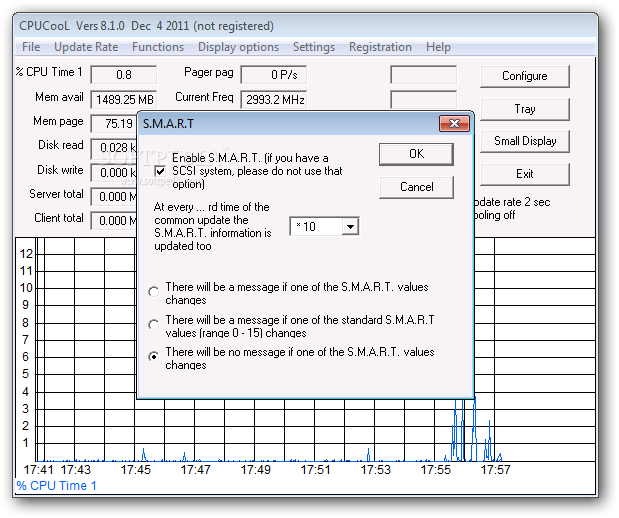Click the CPUCooL window title bar
The image size is (619, 518).
click(x=304, y=26)
